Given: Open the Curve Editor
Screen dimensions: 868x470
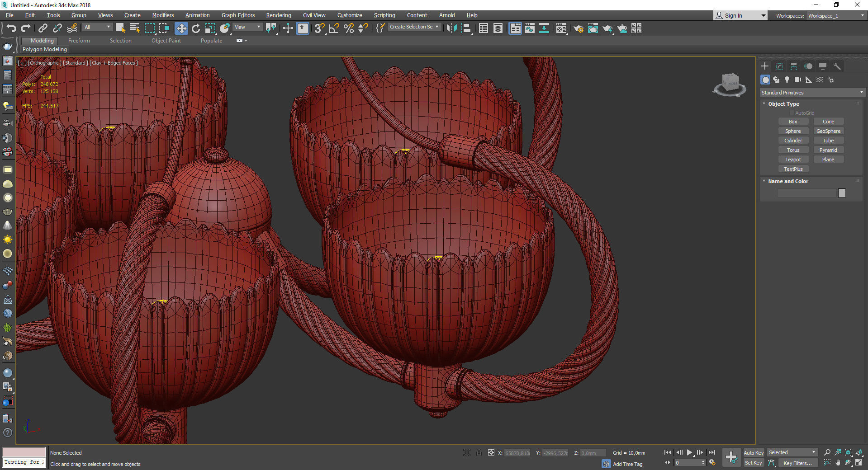Looking at the screenshot, I should pos(530,28).
